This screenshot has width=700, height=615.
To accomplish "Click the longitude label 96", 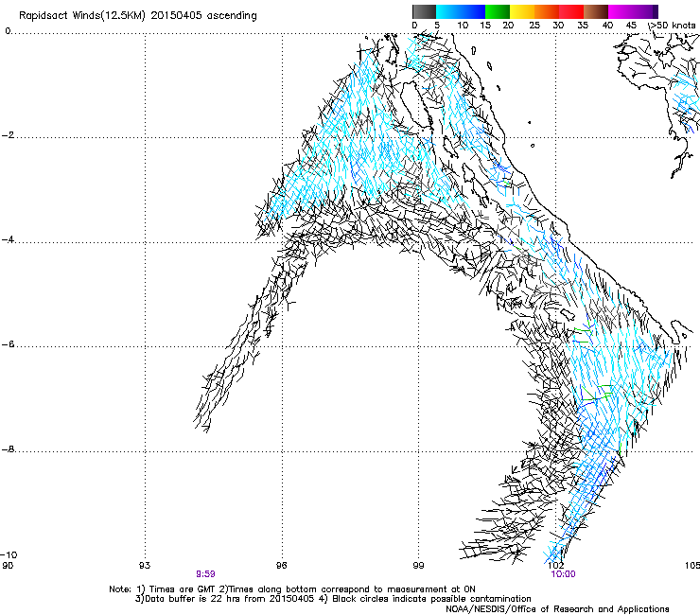I will pos(281,566).
